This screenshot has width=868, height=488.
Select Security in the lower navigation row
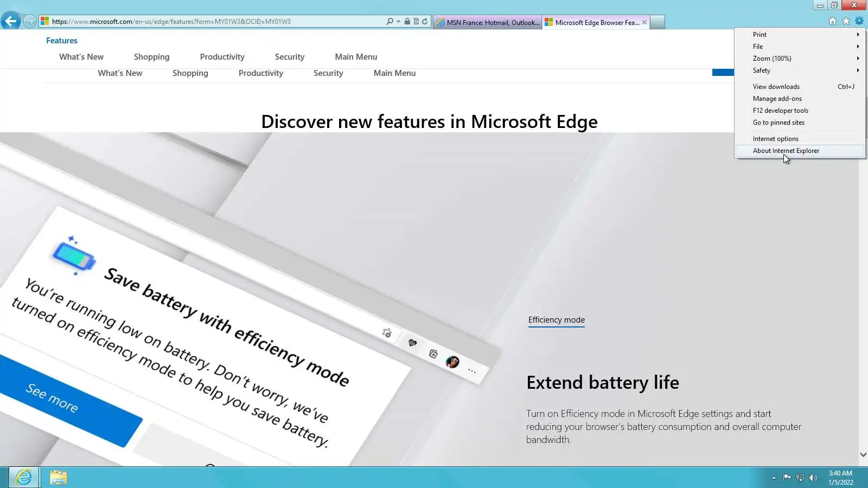(328, 73)
